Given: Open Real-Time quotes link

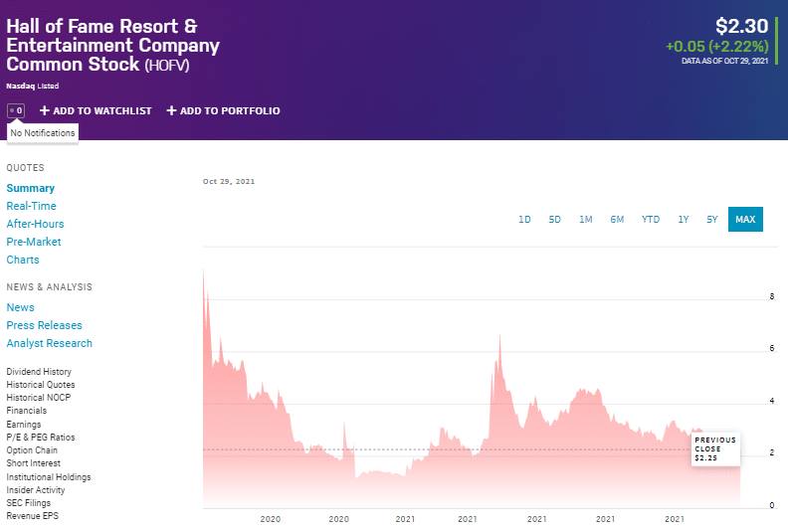Looking at the screenshot, I should pyautogui.click(x=31, y=206).
